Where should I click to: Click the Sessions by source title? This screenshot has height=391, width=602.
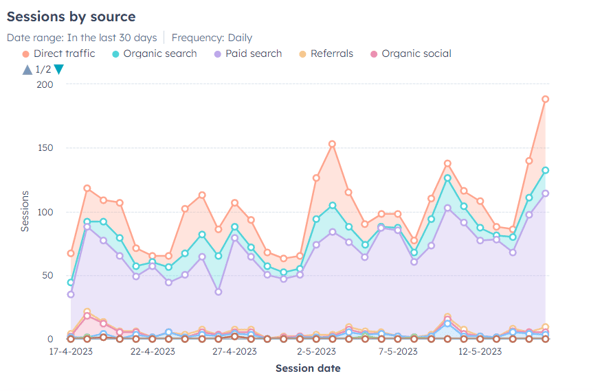(71, 17)
